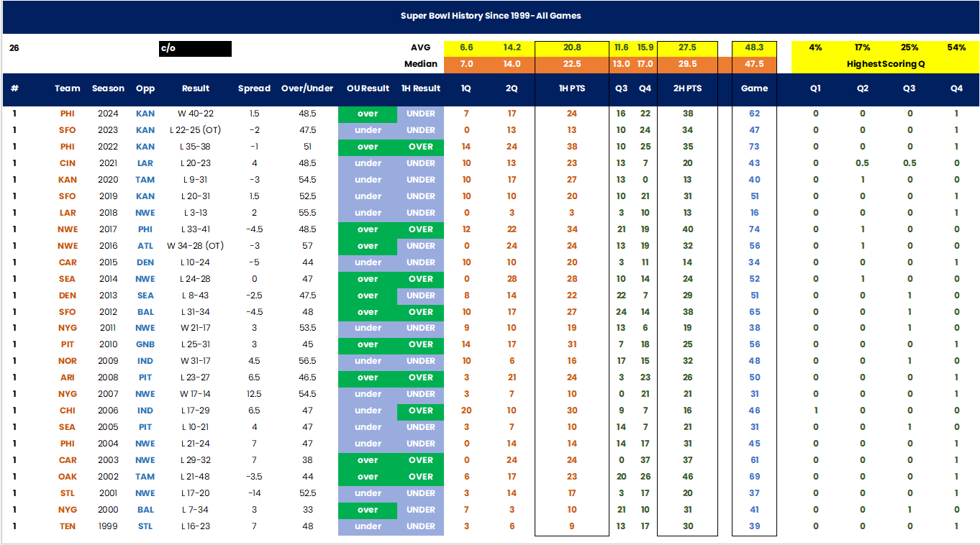Select the 1999 season cell

point(108,526)
